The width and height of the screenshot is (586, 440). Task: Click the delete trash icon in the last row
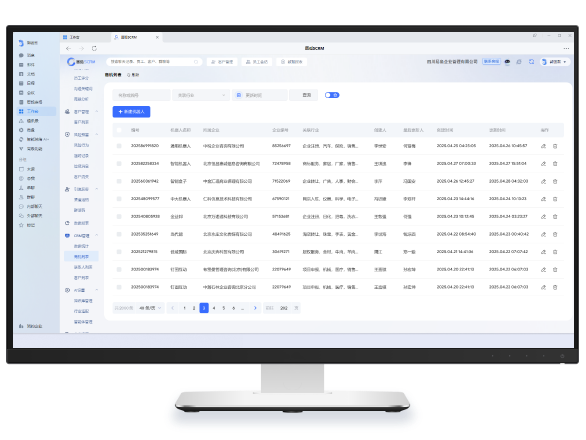point(555,287)
